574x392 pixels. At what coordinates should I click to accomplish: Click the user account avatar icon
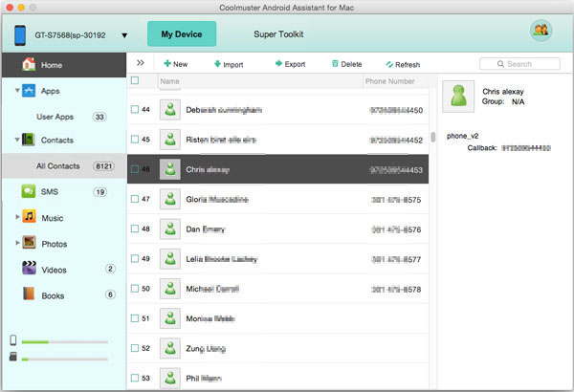tap(541, 32)
